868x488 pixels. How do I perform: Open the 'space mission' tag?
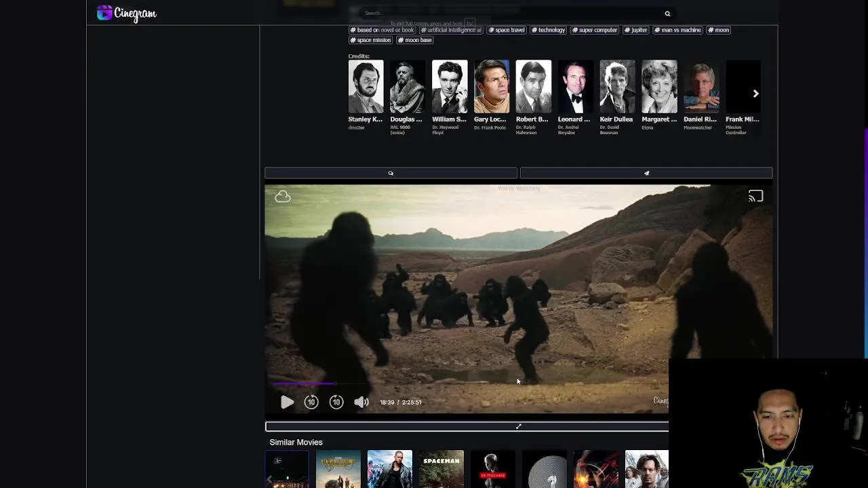pos(370,40)
